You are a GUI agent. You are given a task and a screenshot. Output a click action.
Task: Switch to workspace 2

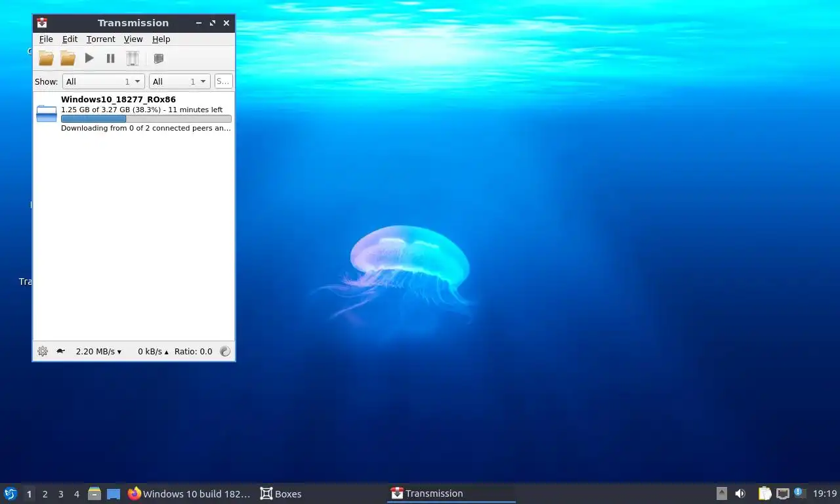[45, 494]
